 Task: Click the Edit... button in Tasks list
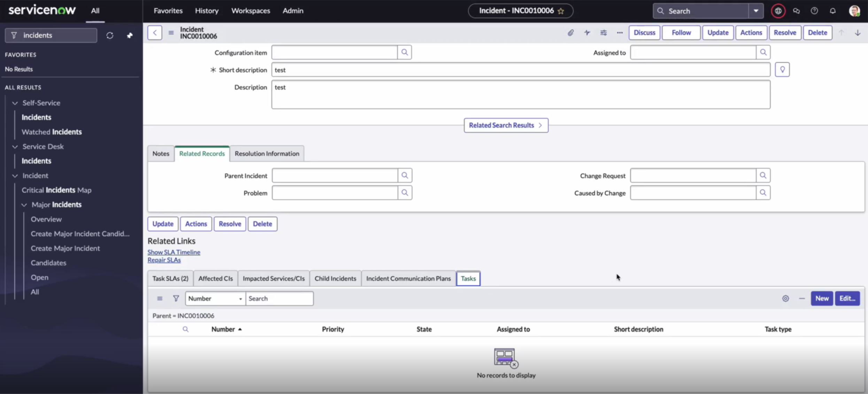(847, 299)
